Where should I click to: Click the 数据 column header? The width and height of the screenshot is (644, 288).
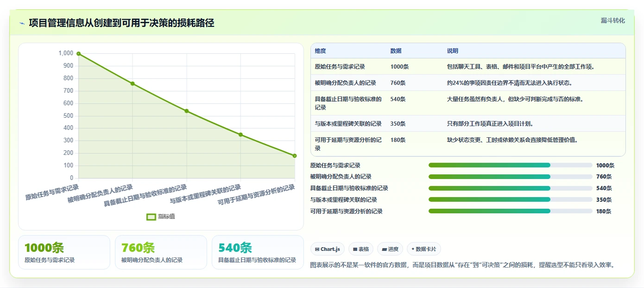click(396, 51)
